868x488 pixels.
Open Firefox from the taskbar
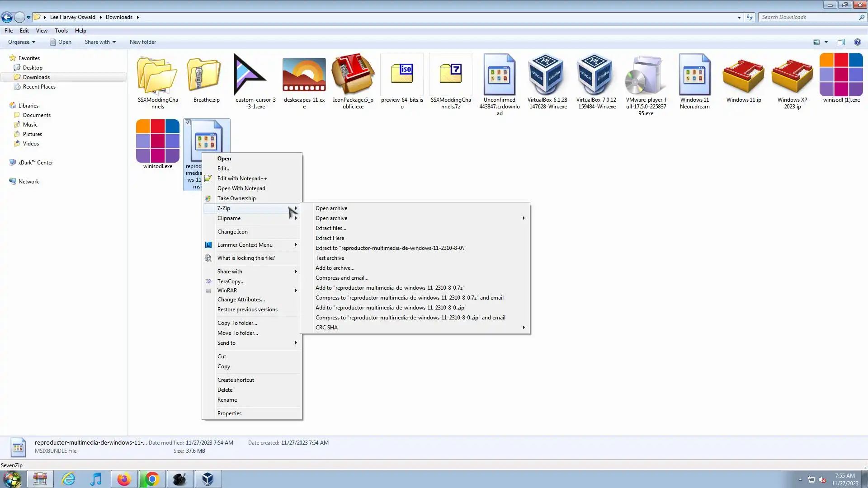coord(124,479)
